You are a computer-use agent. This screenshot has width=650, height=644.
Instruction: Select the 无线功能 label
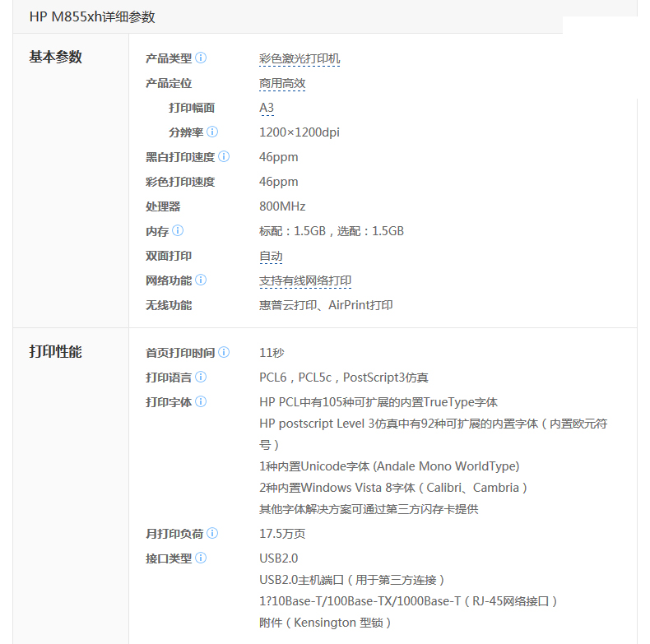pyautogui.click(x=169, y=305)
